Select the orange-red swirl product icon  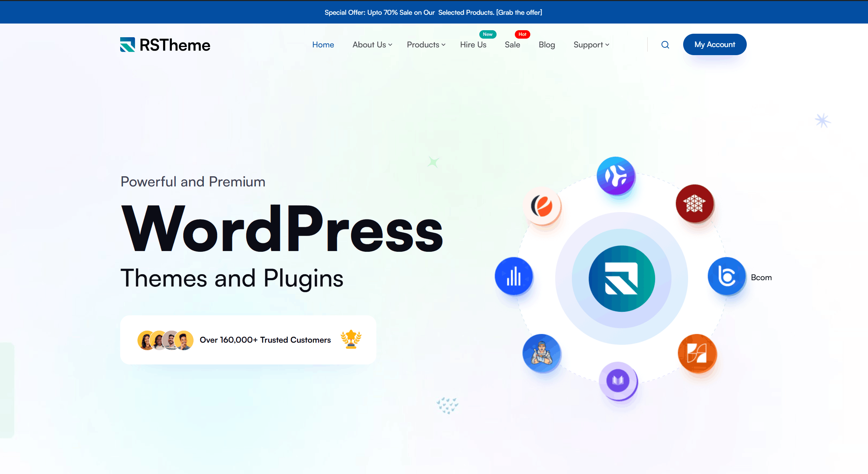click(x=542, y=206)
